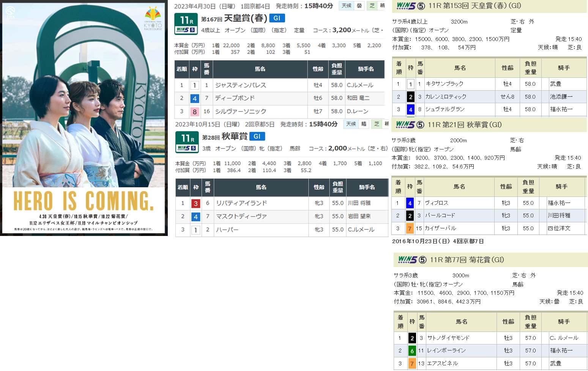This screenshot has width=588, height=371.
Task: Open the 芝 tab in 第28回 秋華賞 header
Action: 376,124
